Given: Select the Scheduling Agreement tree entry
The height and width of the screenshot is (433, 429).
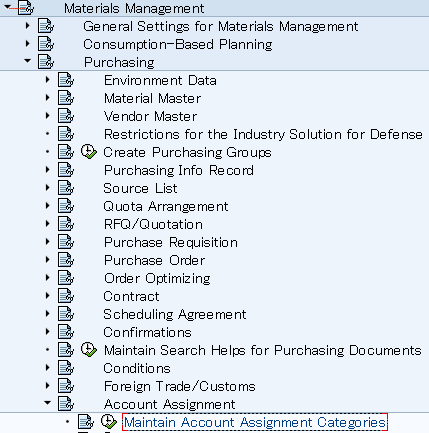Looking at the screenshot, I should (x=175, y=314).
